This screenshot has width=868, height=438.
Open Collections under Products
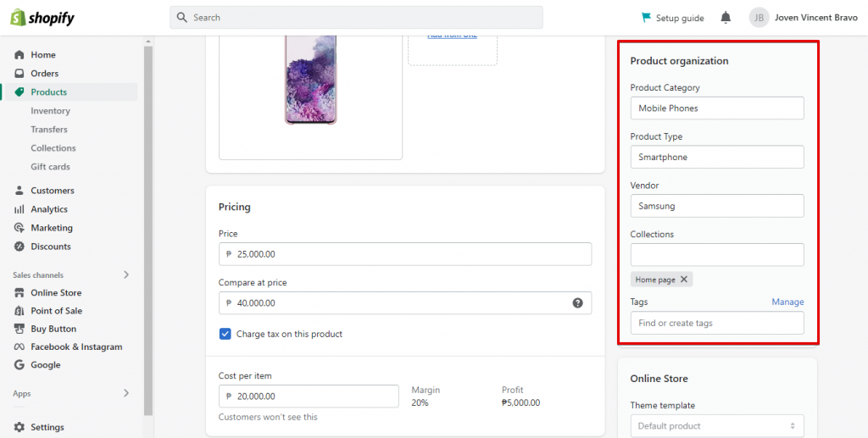coord(53,148)
